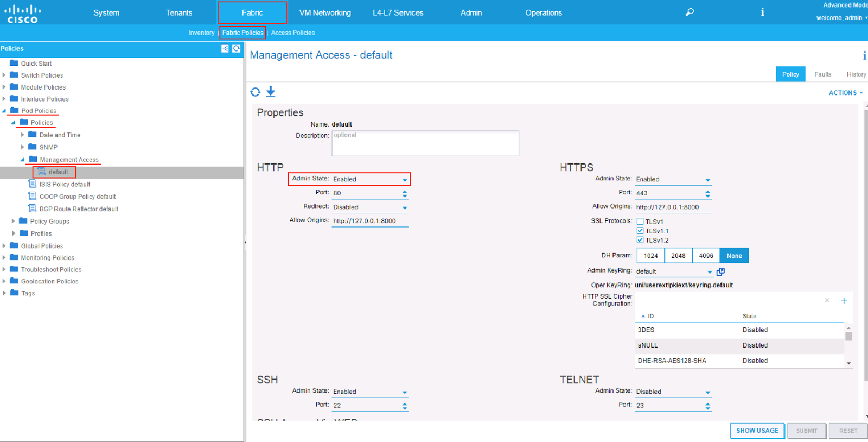This screenshot has height=442, width=868.
Task: Select DH Param 4096
Action: click(x=706, y=256)
